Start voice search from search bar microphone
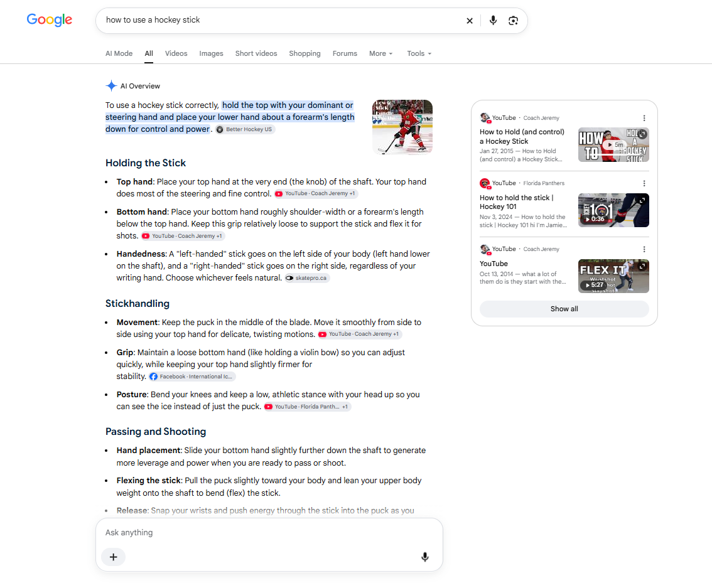Image resolution: width=712 pixels, height=588 pixels. (x=493, y=21)
